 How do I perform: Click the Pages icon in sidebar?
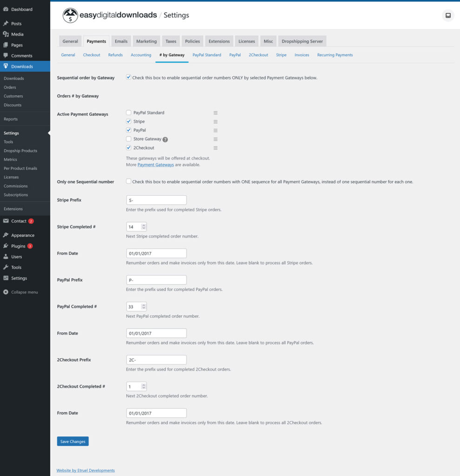pyautogui.click(x=6, y=45)
